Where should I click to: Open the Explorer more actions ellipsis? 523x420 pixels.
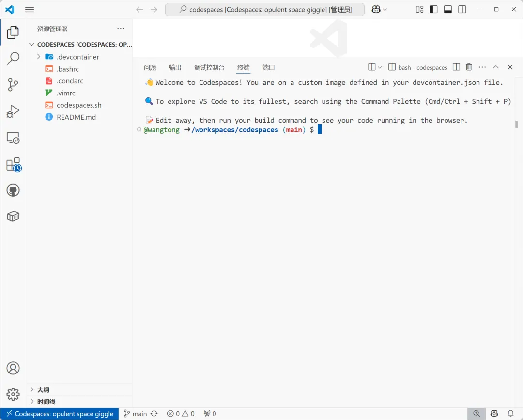tap(121, 29)
